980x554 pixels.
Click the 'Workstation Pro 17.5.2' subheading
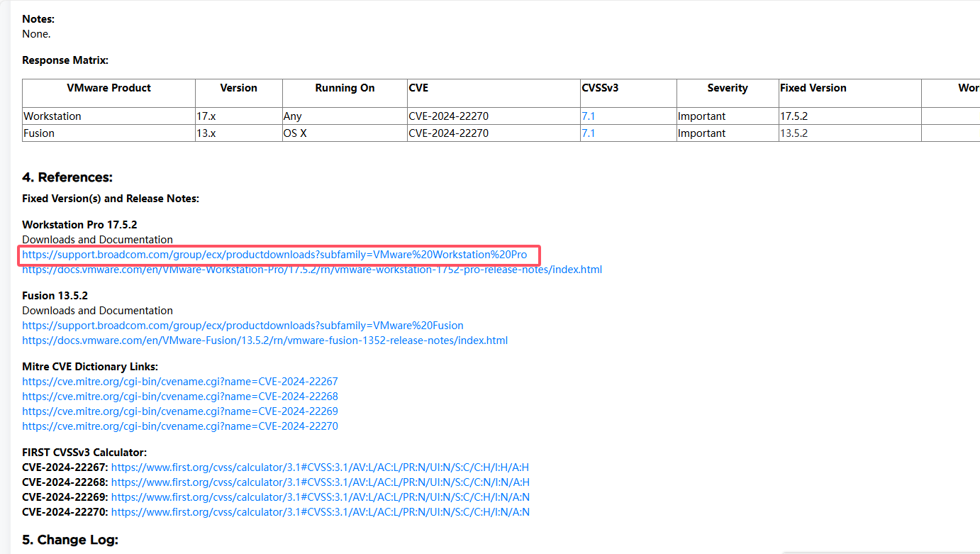(x=79, y=225)
